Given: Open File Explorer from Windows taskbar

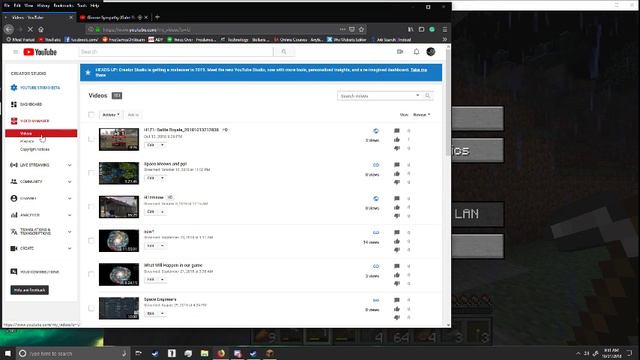Looking at the screenshot, I should point(204,353).
